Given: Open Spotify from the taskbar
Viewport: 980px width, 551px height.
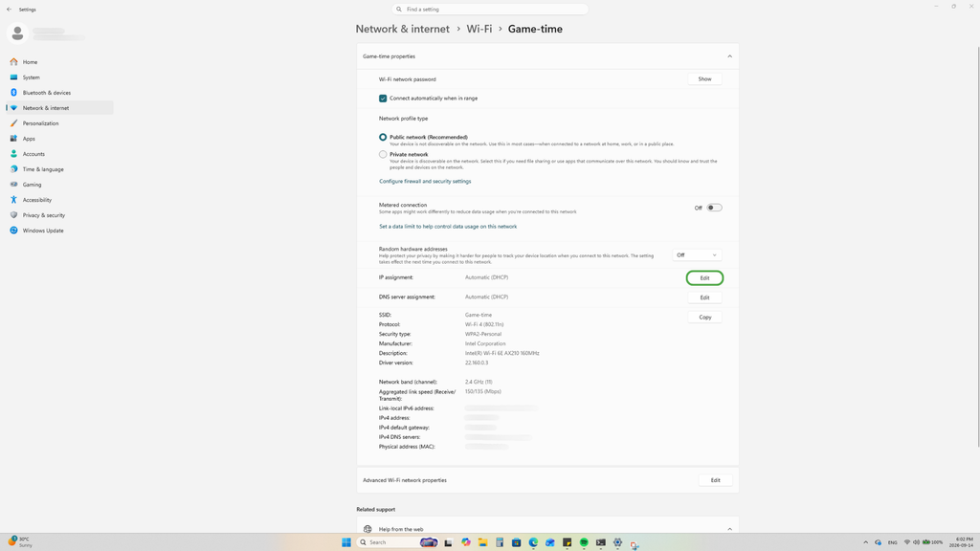Looking at the screenshot, I should tap(584, 542).
